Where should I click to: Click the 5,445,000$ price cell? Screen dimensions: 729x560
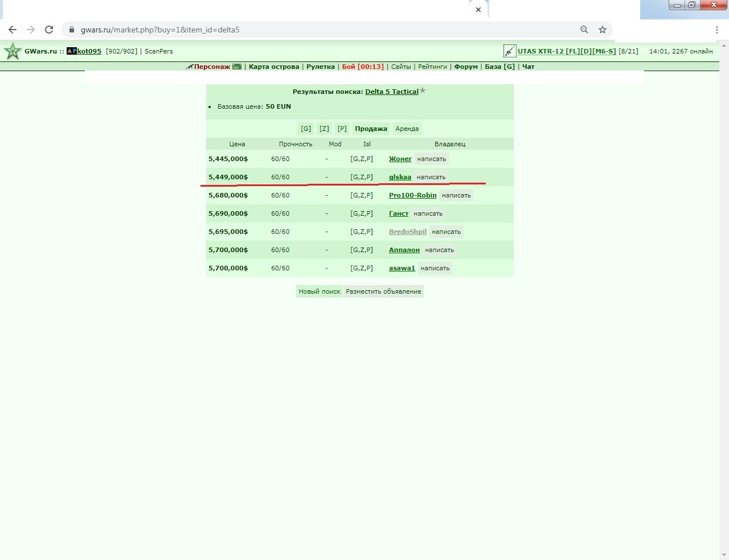click(228, 159)
